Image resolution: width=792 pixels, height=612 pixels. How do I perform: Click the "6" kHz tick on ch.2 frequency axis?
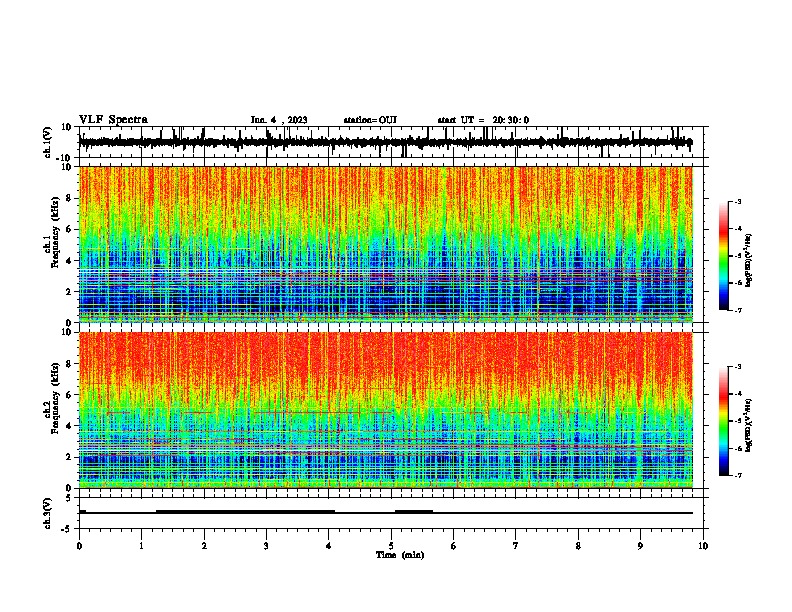[x=70, y=395]
